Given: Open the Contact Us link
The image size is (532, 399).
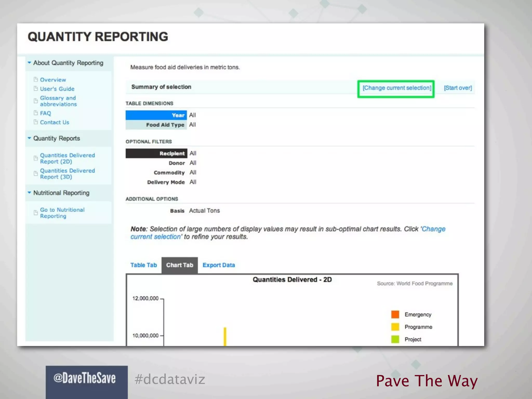Looking at the screenshot, I should coord(55,122).
